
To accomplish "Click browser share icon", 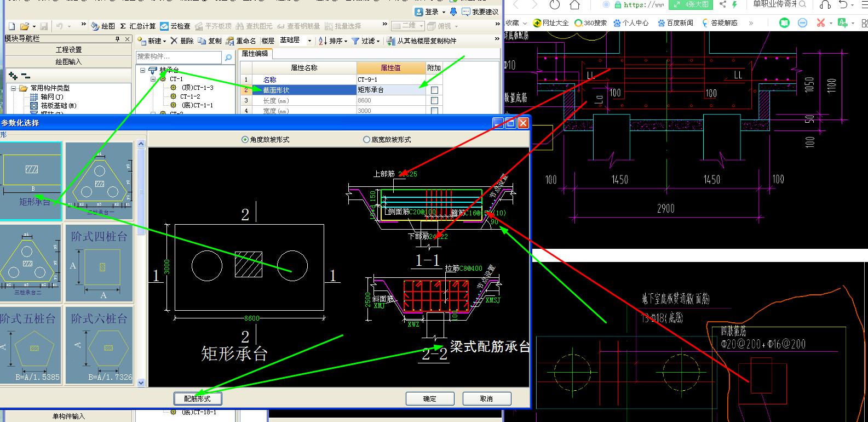I will coord(722,4).
